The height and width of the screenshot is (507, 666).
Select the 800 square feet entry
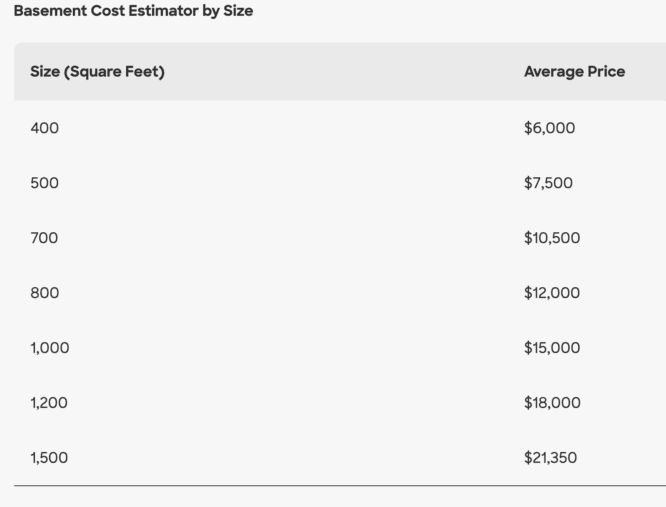click(45, 293)
